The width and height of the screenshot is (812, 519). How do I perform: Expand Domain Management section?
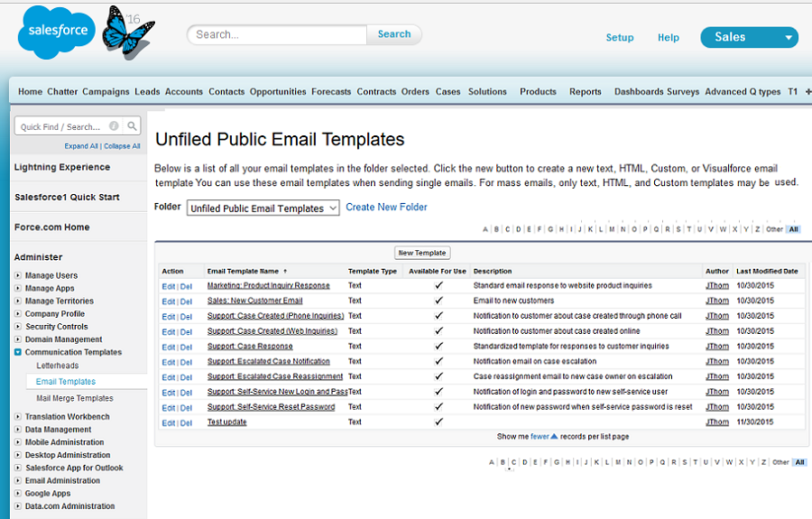[x=18, y=339]
